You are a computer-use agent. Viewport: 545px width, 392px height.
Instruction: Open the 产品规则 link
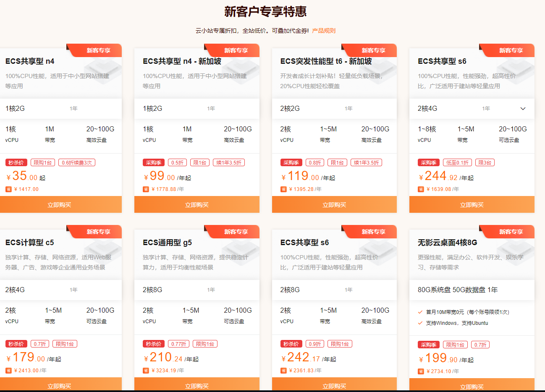(323, 31)
